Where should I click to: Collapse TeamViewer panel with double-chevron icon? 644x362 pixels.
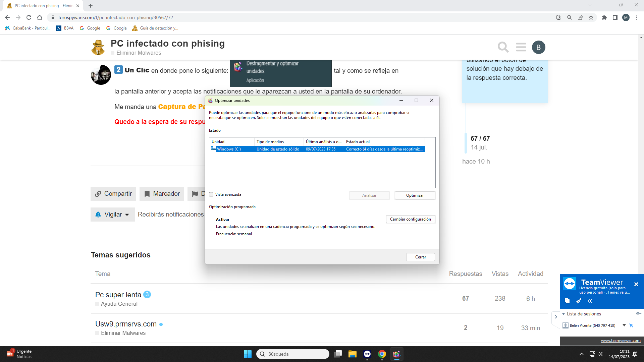pos(590,301)
